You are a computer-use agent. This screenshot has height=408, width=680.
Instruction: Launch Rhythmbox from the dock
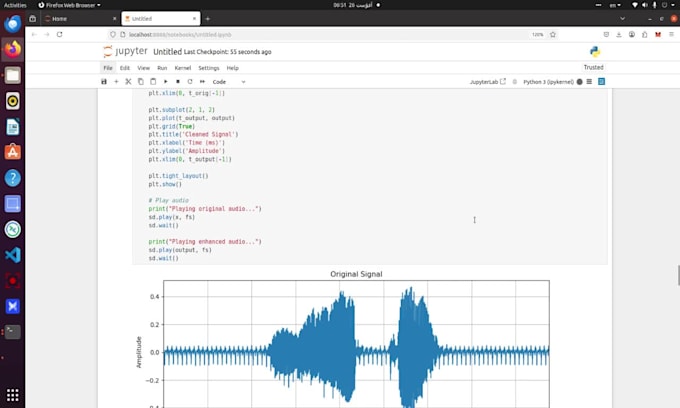click(x=13, y=101)
